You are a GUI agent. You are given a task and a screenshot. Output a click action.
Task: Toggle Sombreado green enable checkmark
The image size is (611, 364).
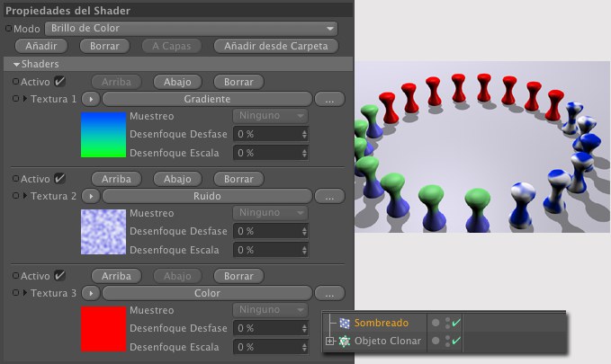point(456,323)
